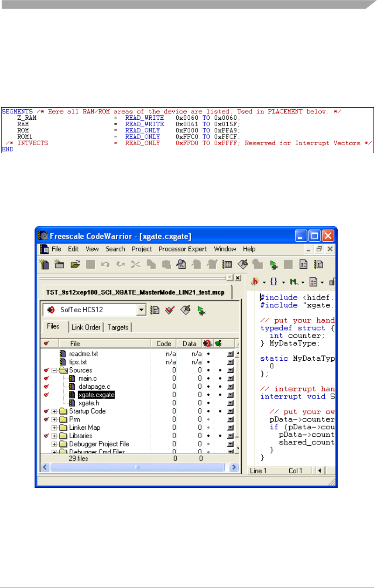Toggle target membership dot for readme.txt
The height and width of the screenshot is (588, 377).
pos(208,354)
